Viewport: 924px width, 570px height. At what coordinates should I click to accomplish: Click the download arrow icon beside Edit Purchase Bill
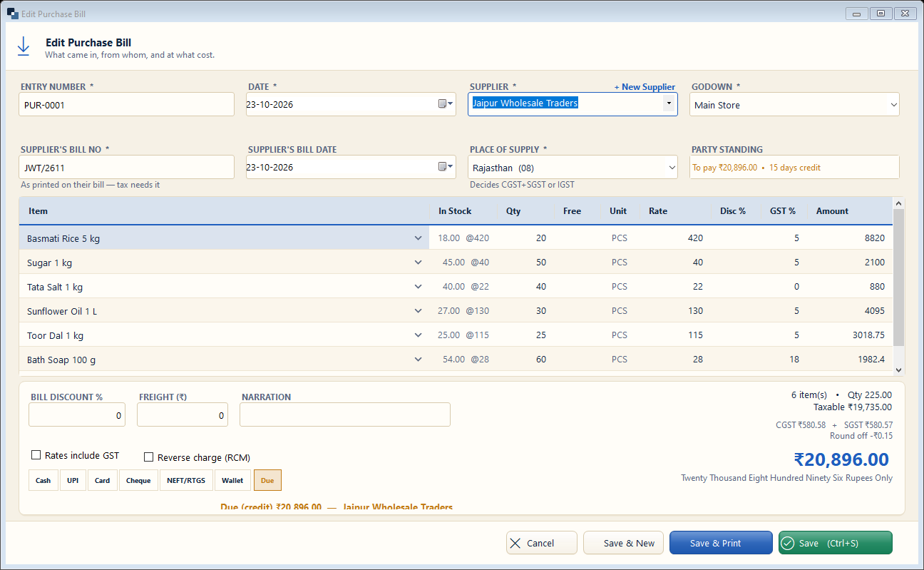tap(24, 46)
